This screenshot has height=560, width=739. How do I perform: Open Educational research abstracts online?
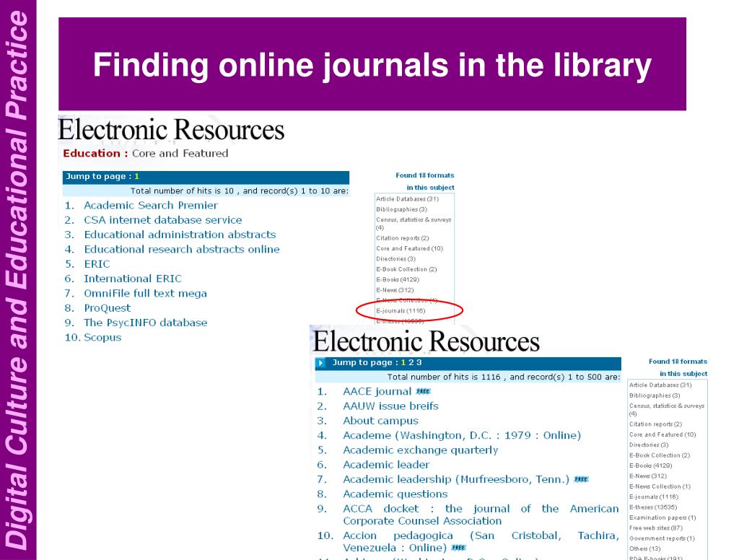pyautogui.click(x=181, y=250)
